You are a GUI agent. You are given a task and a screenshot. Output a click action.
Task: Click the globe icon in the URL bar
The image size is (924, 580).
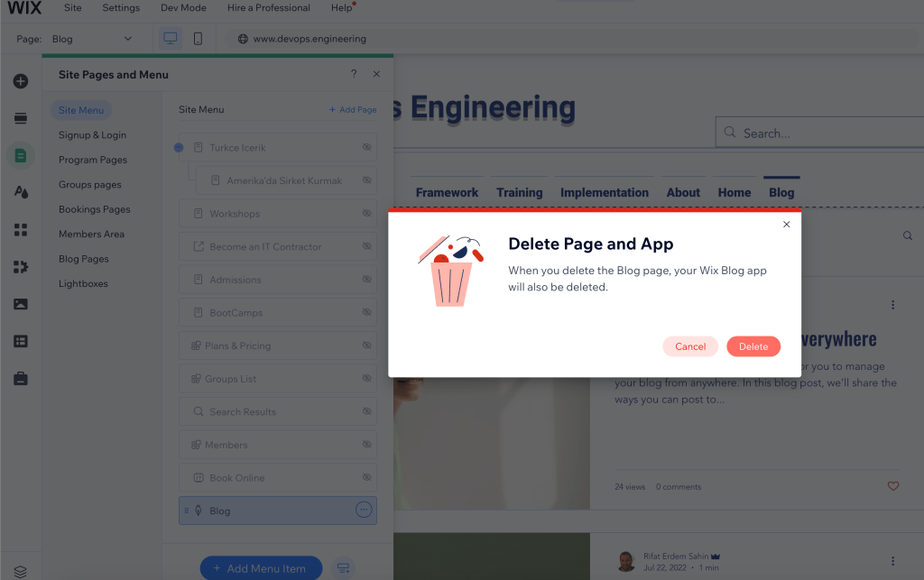pyautogui.click(x=243, y=39)
